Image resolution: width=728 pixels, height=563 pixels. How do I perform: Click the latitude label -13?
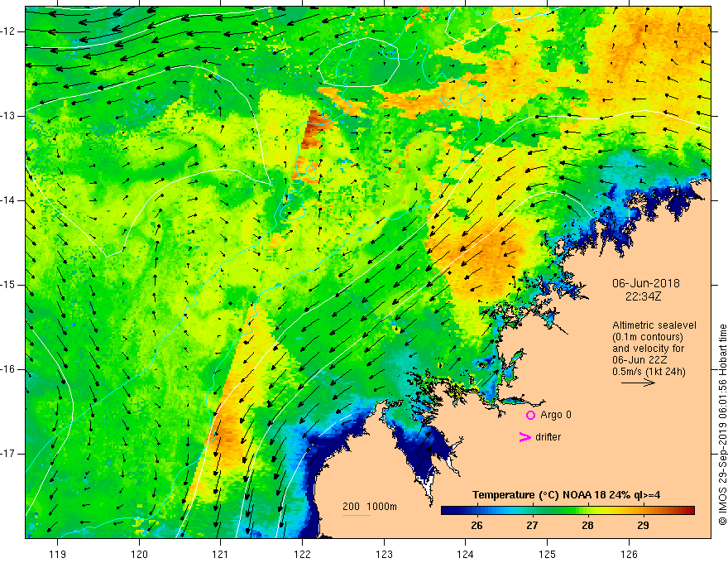point(9,116)
